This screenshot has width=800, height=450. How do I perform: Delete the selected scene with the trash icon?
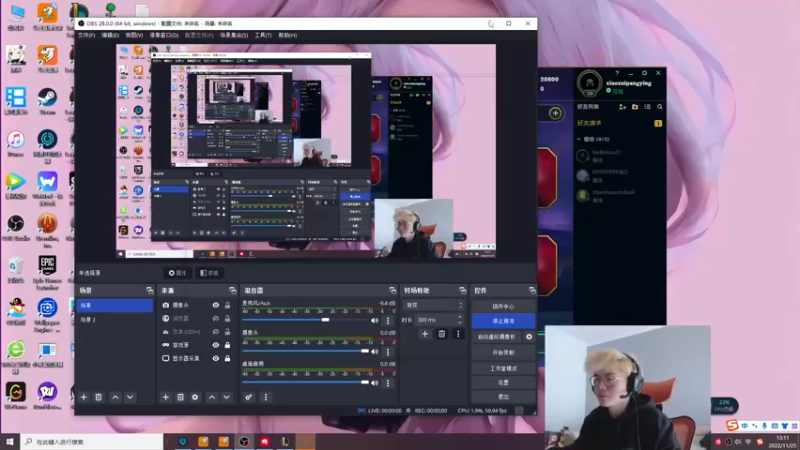[x=98, y=397]
